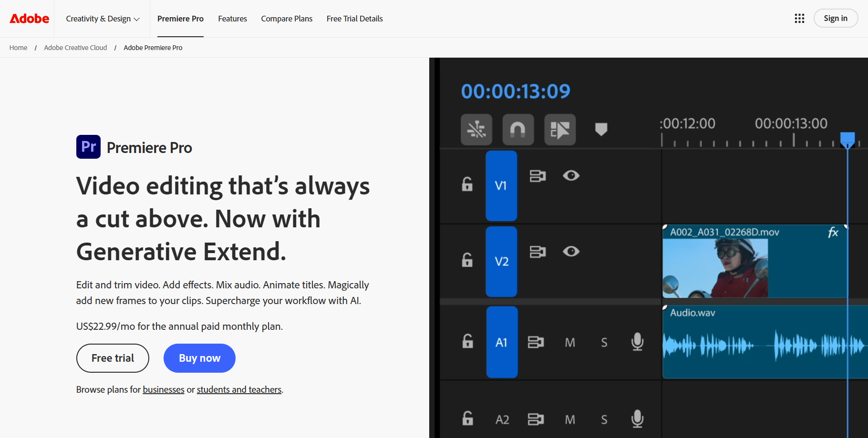The image size is (868, 438).
Task: Mute track A2 with M button
Action: pyautogui.click(x=570, y=419)
